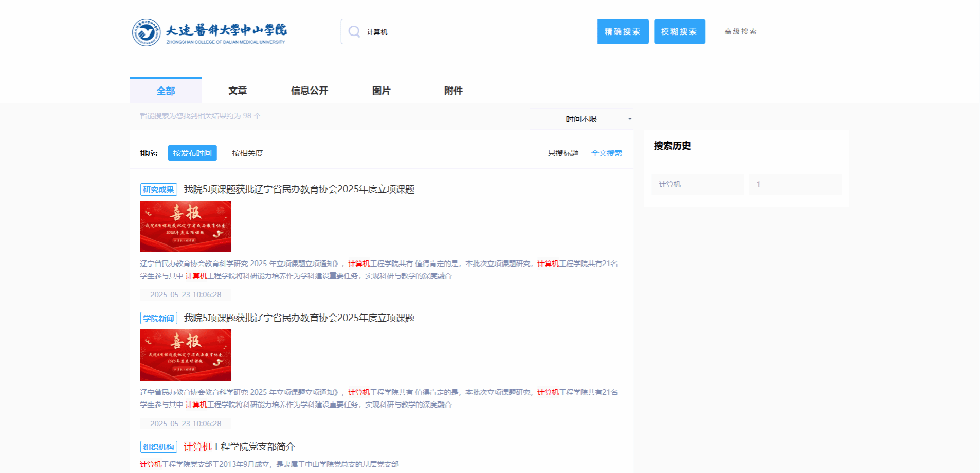Open the 信息公开 tab
980x473 pixels.
pos(309,91)
